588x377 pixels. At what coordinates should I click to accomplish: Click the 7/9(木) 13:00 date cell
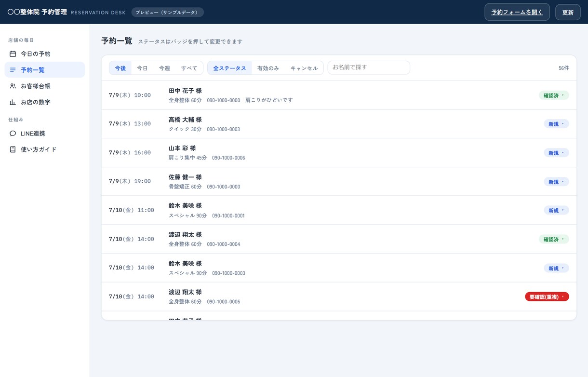tap(130, 124)
